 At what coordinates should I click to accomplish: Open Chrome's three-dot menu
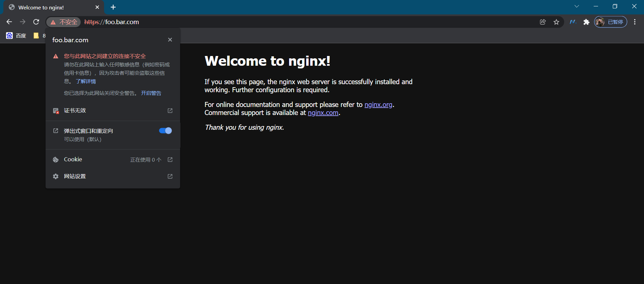[x=635, y=22]
